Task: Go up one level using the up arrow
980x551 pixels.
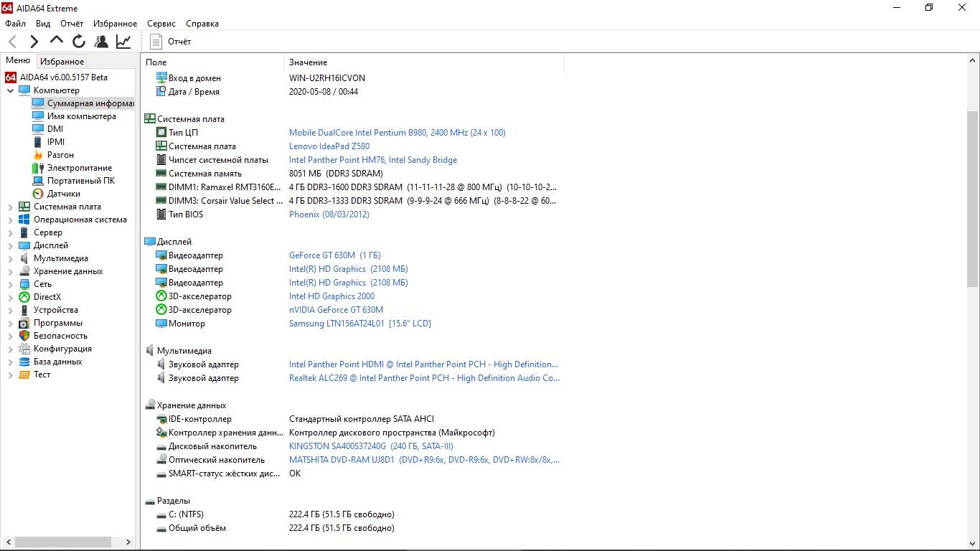Action: pos(57,41)
